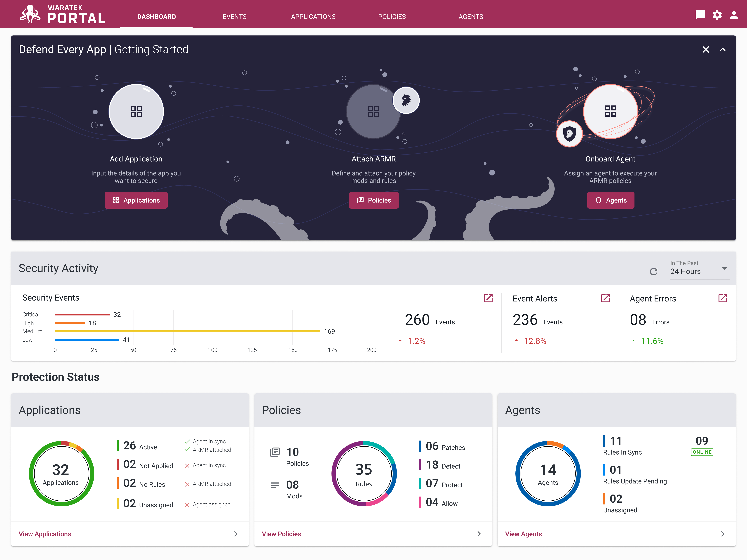The image size is (747, 560).
Task: Close the Getting Started panel
Action: 705,50
